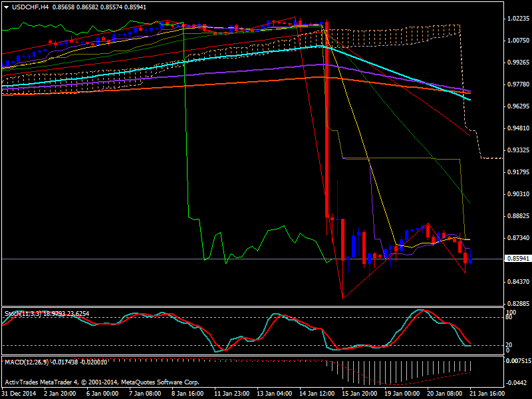Click the 21 Jan 16:00 time axis label
The height and width of the screenshot is (399, 532).
[487, 394]
